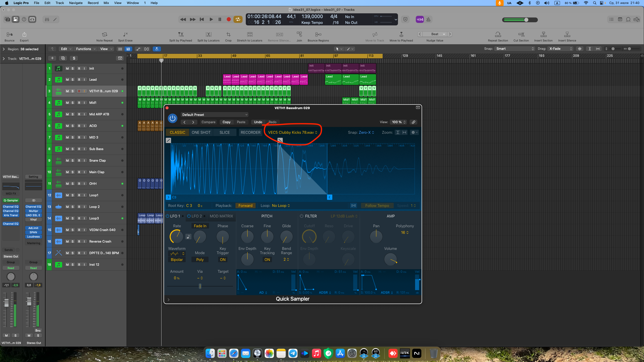This screenshot has height=362, width=644.
Task: Toggle Quick Sampler plugin power button
Action: pyautogui.click(x=173, y=118)
